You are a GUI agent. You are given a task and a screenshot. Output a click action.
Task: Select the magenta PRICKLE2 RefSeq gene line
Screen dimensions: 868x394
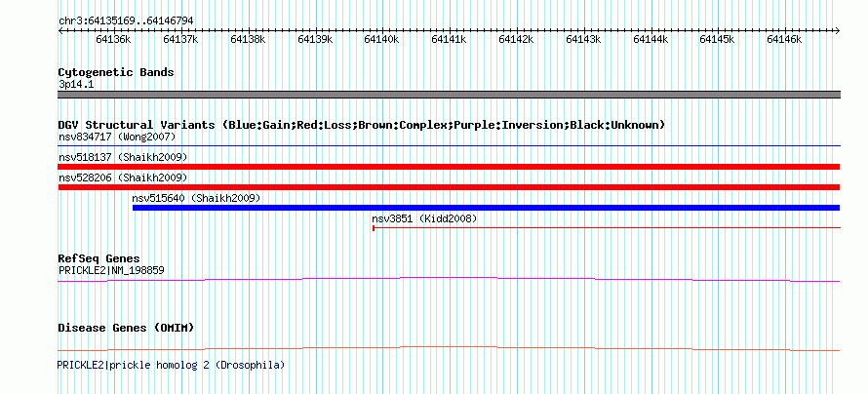tap(449, 280)
